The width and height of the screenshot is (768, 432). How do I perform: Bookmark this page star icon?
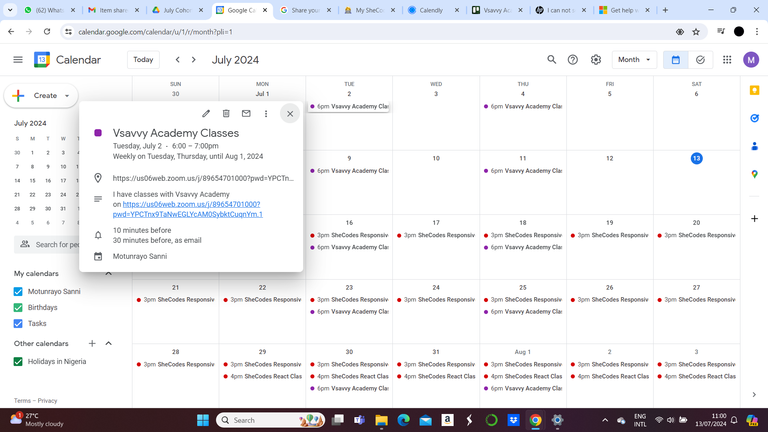[696, 32]
